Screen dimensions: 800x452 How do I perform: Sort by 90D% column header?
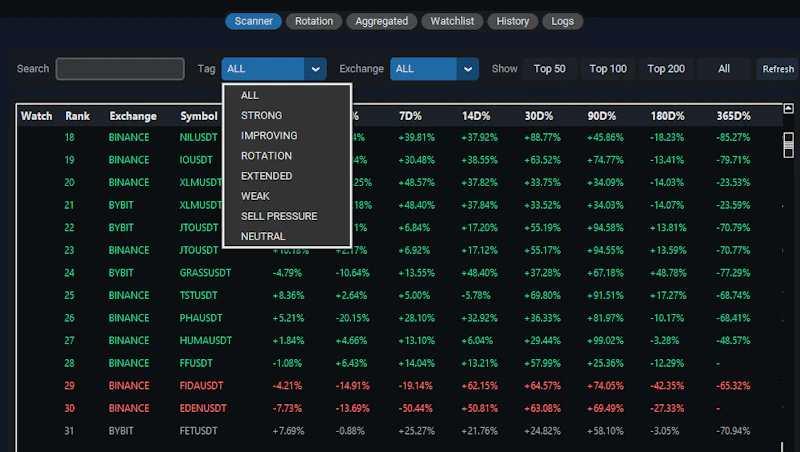(x=602, y=116)
